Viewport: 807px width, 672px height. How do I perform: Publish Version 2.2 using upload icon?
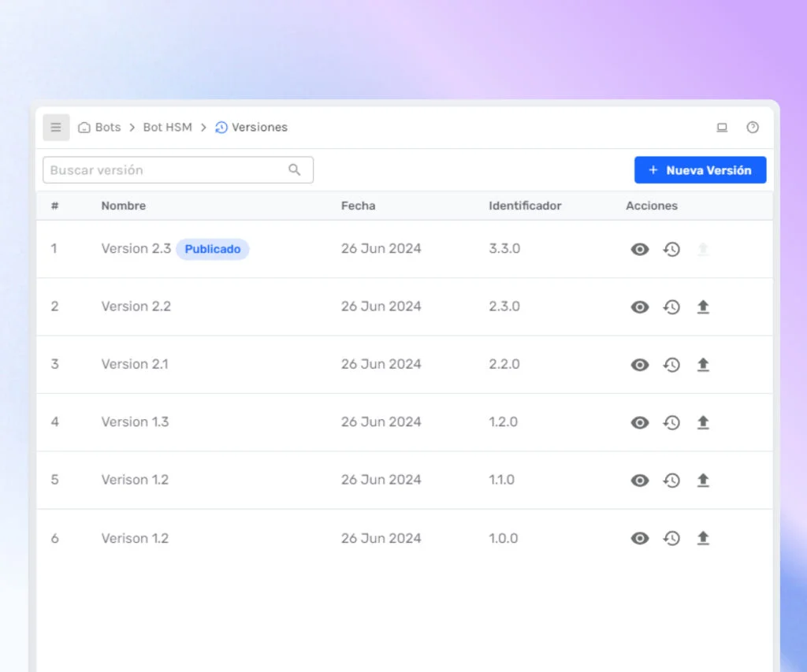click(x=703, y=307)
